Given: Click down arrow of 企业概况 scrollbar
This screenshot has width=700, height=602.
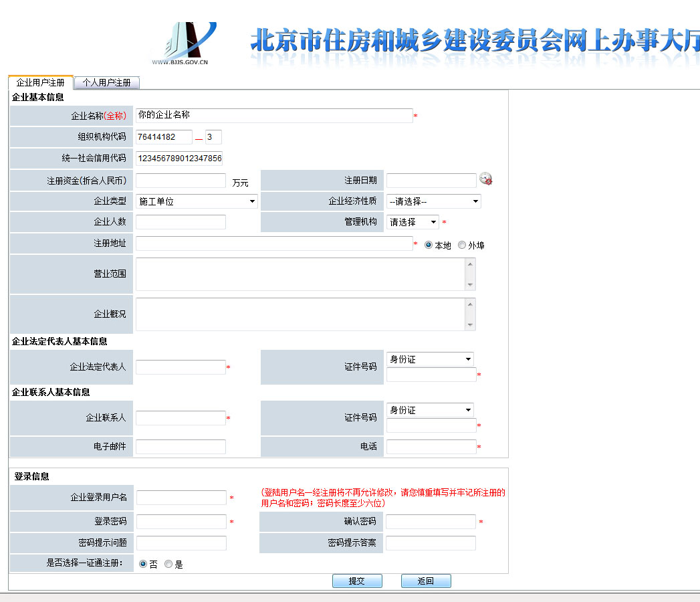Looking at the screenshot, I should [470, 324].
